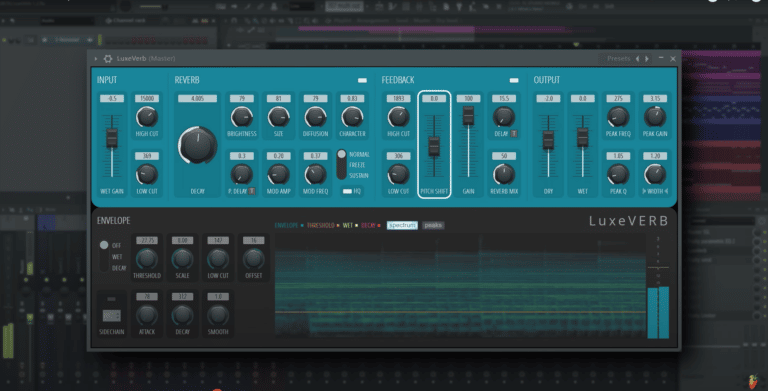Click the envelope Low Cut knob
This screenshot has width=768, height=391.
[x=218, y=259]
